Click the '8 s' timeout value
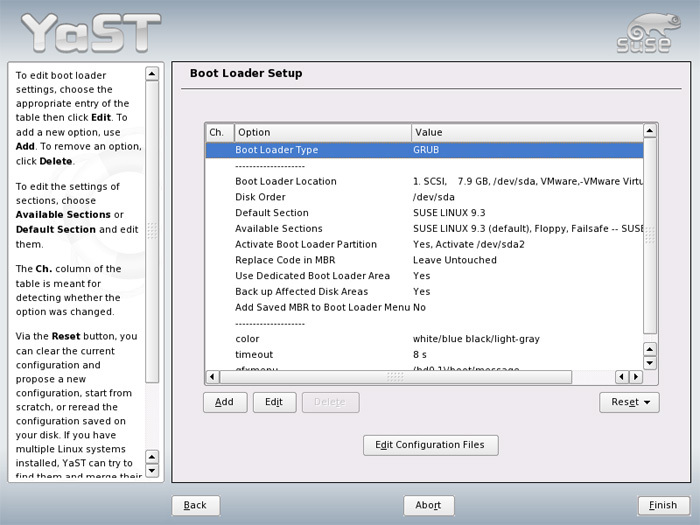Screen dimensions: 700x525 coord(420,354)
